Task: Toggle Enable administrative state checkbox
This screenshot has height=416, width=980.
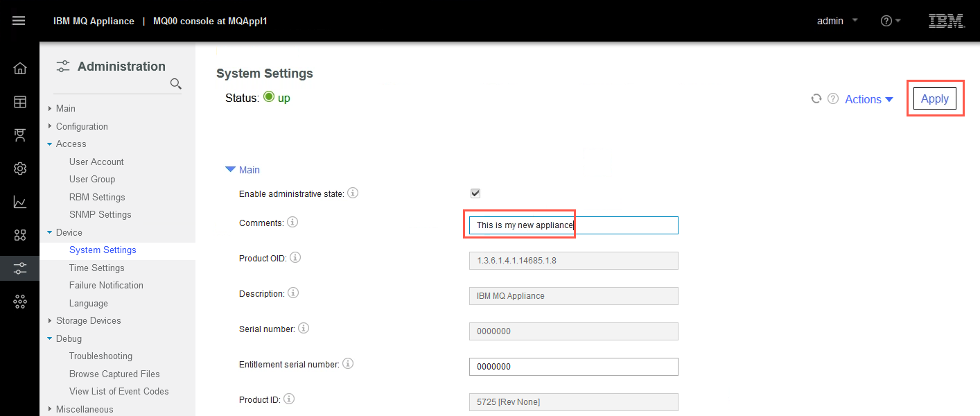Action: tap(475, 193)
